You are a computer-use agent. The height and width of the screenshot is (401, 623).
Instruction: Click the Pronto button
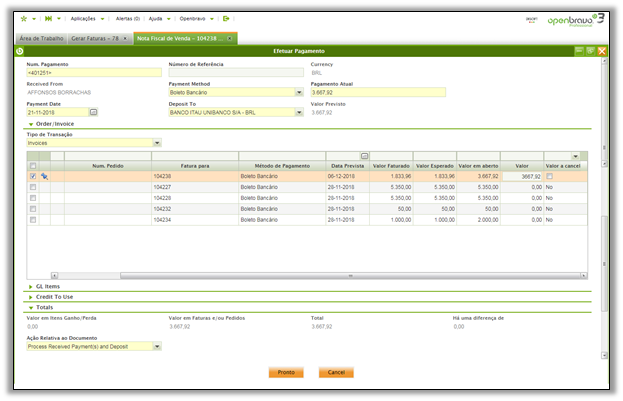point(285,372)
